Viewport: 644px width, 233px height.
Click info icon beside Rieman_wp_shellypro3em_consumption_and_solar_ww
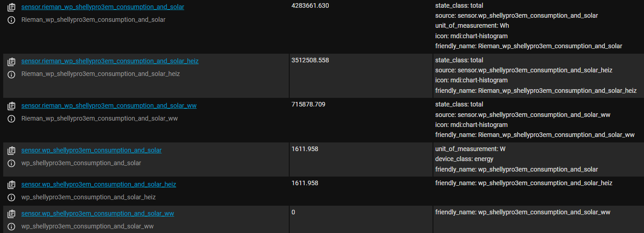point(12,119)
